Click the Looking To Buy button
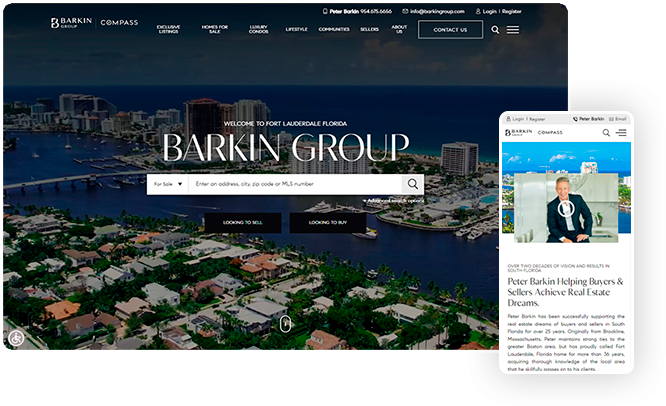This screenshot has height=406, width=666. click(x=328, y=223)
